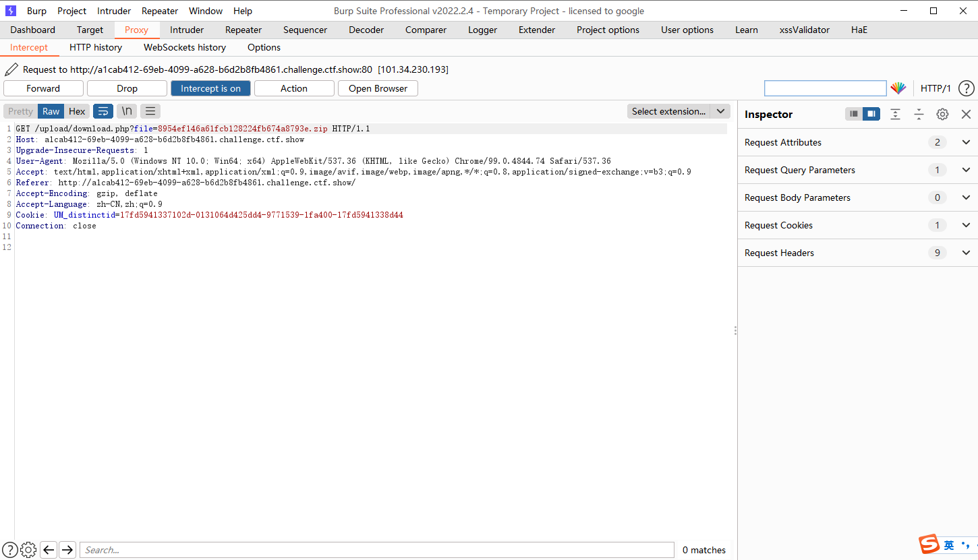Screen dimensions: 978x560
Task: Click the panel divider drag handle
Action: tap(735, 330)
